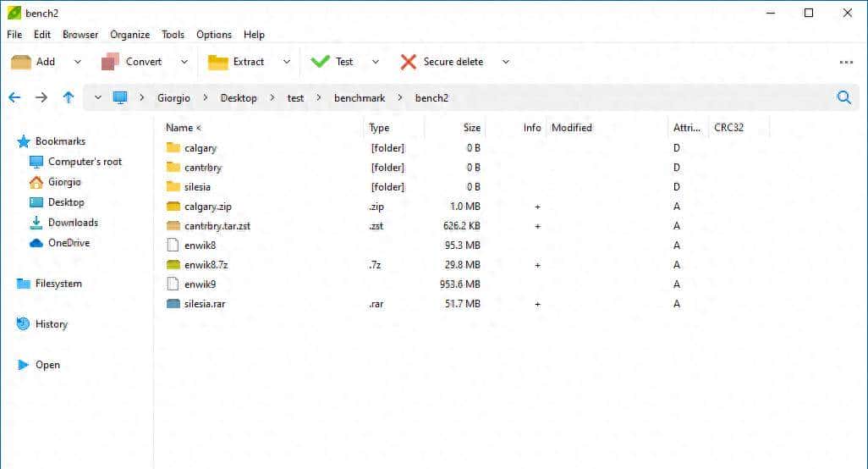Click the red Secure delete icon
The image size is (868, 469).
click(x=409, y=62)
